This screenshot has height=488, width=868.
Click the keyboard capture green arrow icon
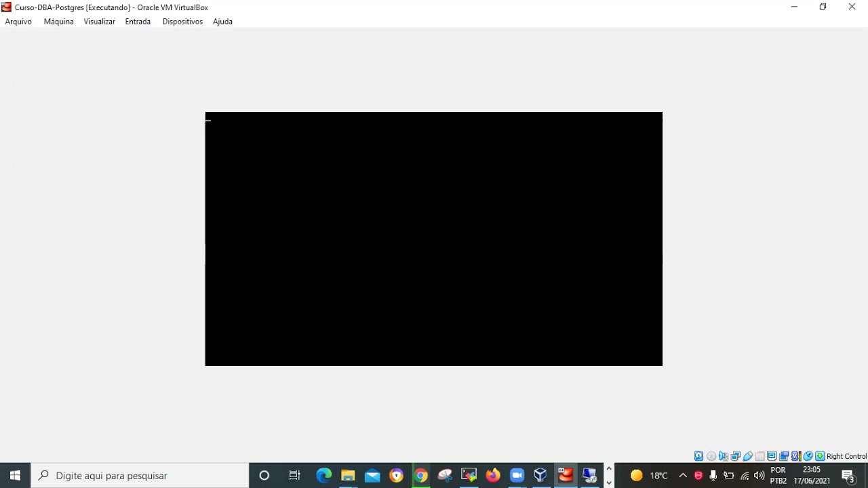[820, 456]
